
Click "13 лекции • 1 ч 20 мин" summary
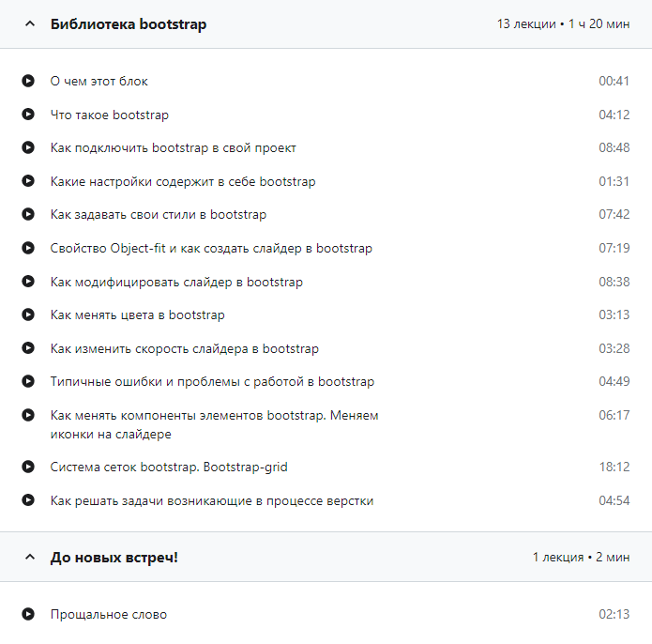(x=563, y=24)
